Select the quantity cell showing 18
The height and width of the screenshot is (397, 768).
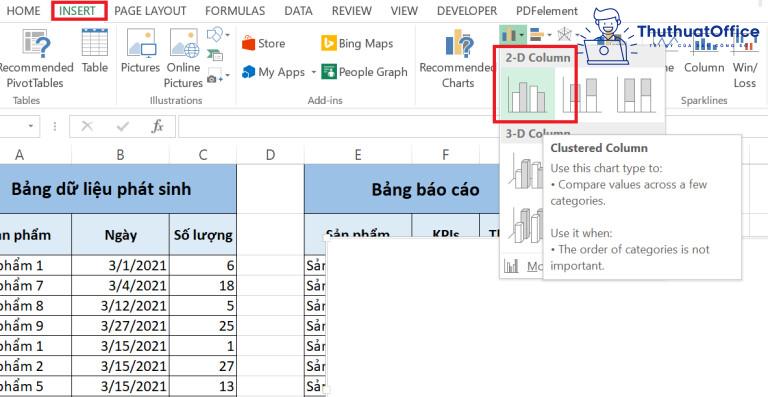203,285
